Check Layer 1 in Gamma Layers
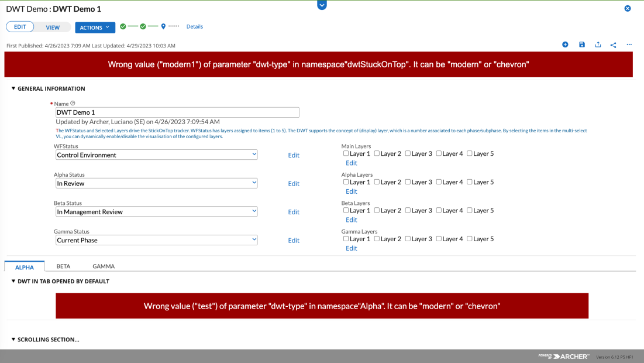 [346, 238]
